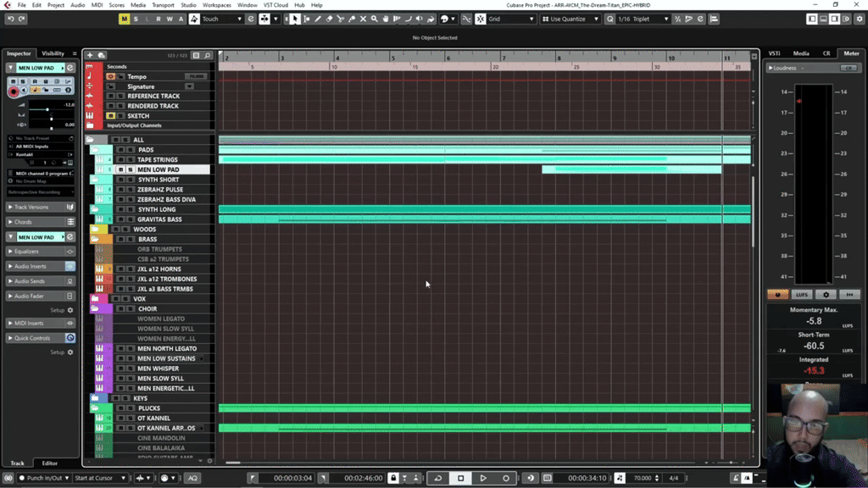
Task: Click the Undo arrow in the toolbar
Action: point(10,19)
